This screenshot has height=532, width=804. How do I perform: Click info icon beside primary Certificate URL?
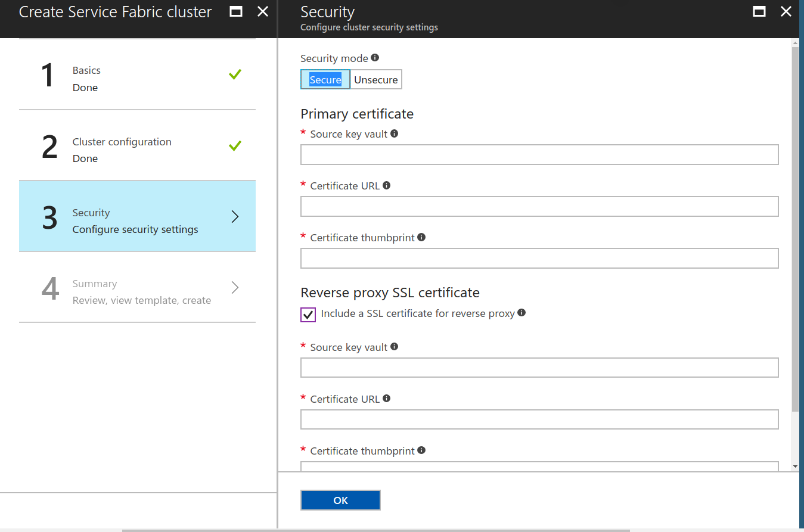(x=386, y=185)
